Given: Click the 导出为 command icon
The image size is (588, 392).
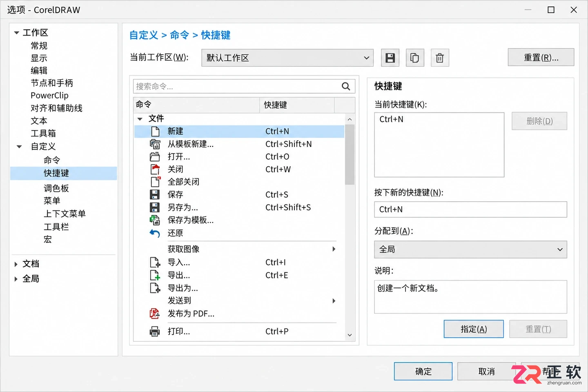Looking at the screenshot, I should coord(155,288).
